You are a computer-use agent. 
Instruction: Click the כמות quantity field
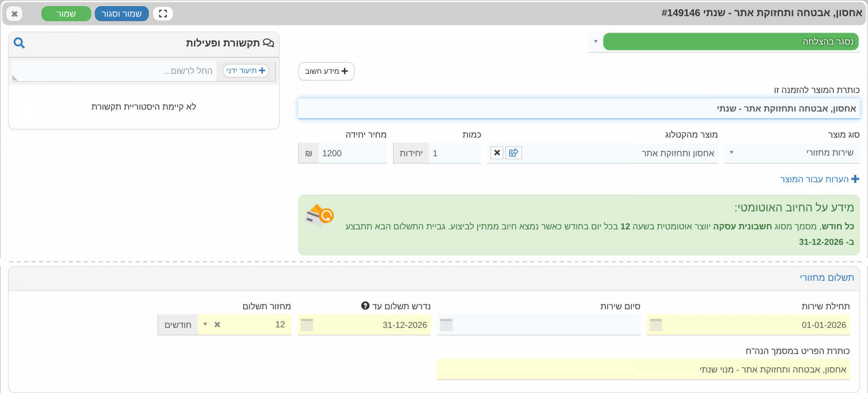tap(455, 153)
